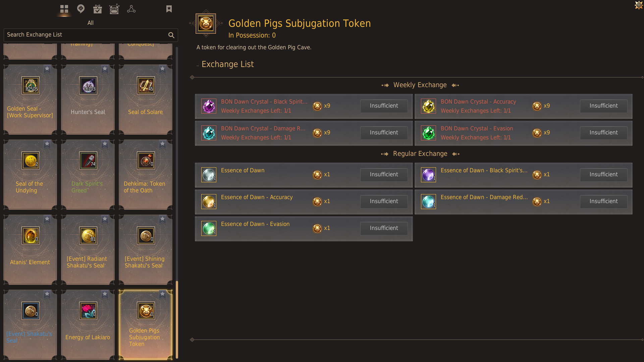Screen dimensions: 644x362
Task: Click the BON Dawn Crystal - Black Spirit item icon
Action: tap(209, 106)
